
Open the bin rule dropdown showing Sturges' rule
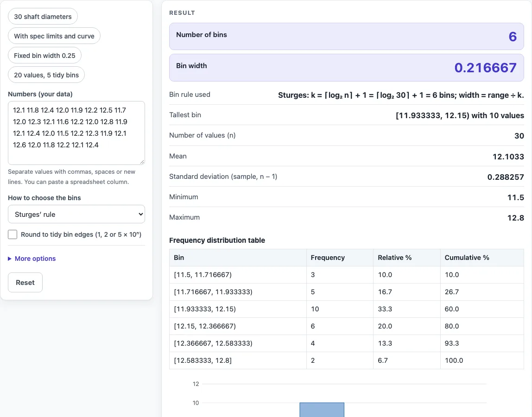click(76, 214)
